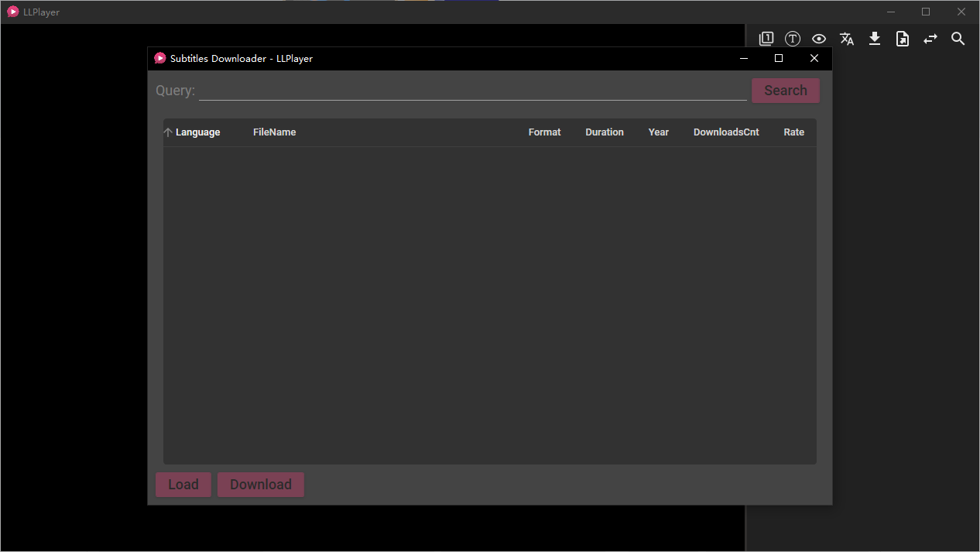Open the translate language icon
Viewport: 980px width, 552px height.
[x=847, y=39]
